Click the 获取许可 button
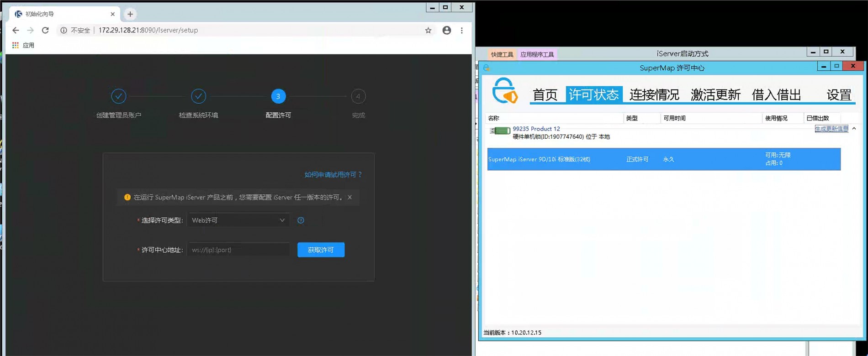Screen dimensions: 868x356 321,250
